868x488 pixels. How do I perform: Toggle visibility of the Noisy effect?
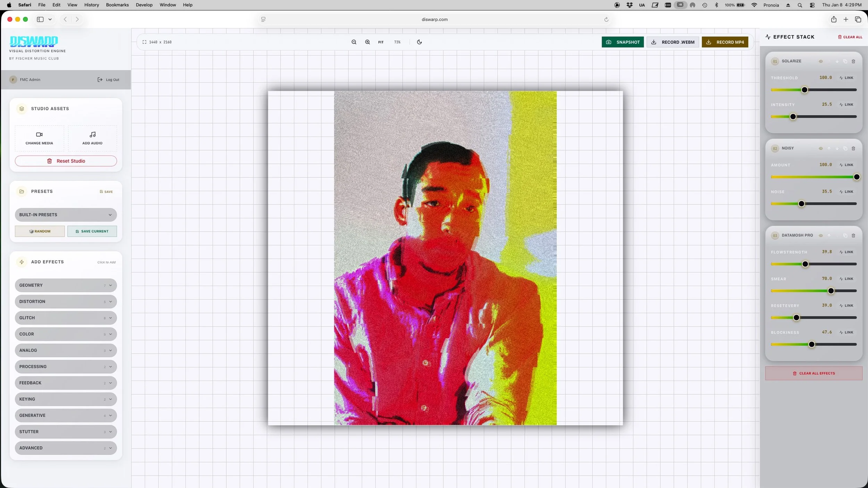(x=821, y=149)
